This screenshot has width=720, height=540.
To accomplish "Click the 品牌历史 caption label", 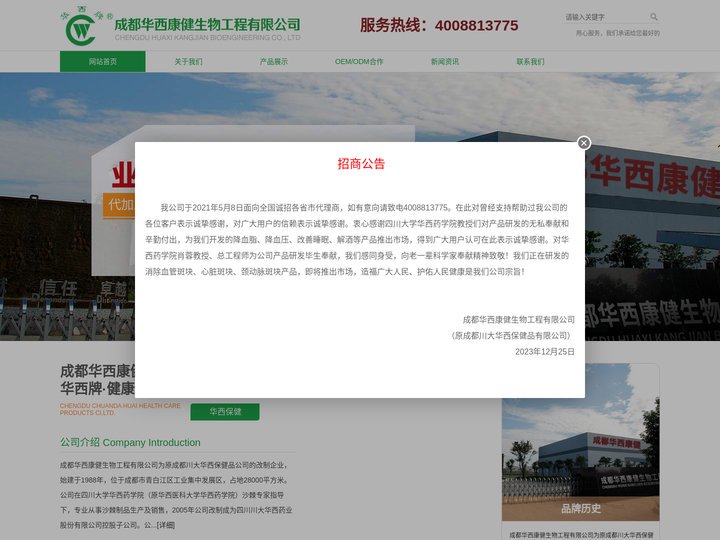I will pos(580,509).
